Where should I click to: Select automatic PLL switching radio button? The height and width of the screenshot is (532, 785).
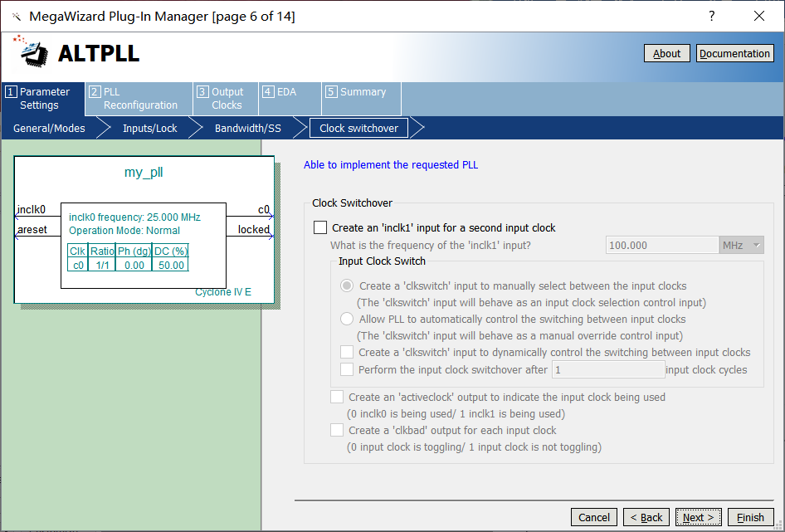[348, 320]
